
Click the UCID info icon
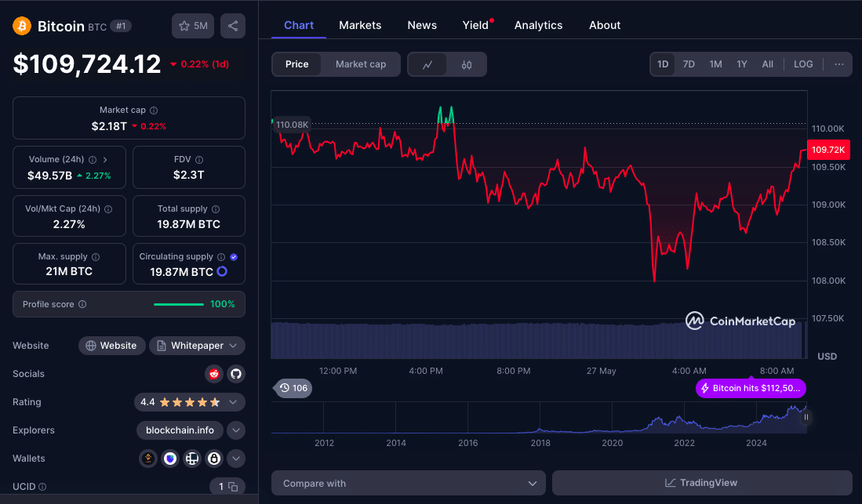pyautogui.click(x=42, y=487)
